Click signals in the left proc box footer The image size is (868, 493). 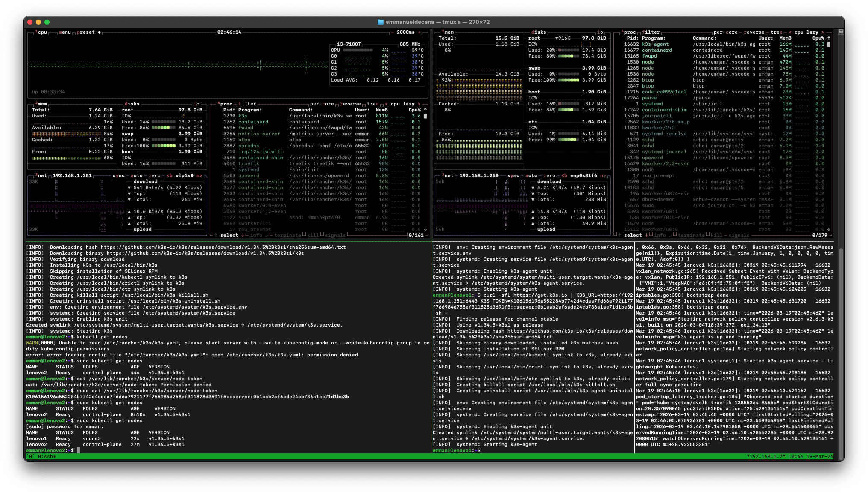[335, 235]
